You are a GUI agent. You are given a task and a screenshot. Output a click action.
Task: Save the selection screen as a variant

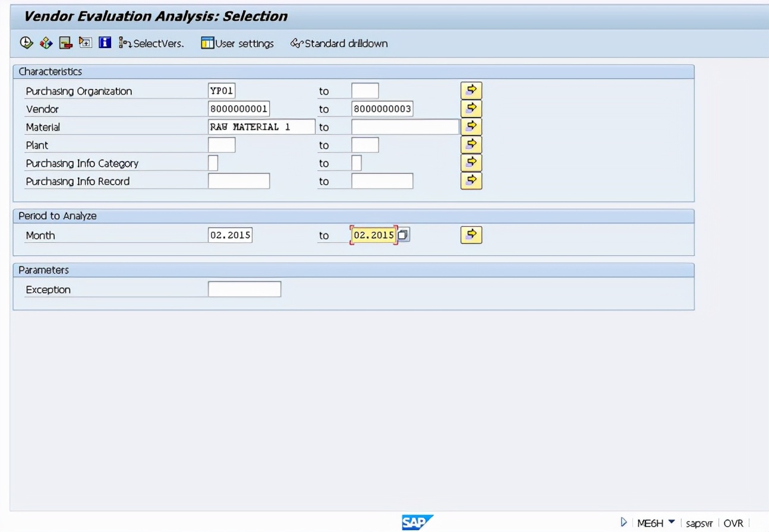point(66,43)
